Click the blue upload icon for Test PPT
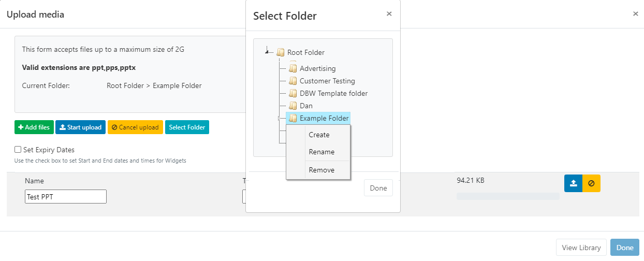This screenshot has height=261, width=644. [x=573, y=183]
